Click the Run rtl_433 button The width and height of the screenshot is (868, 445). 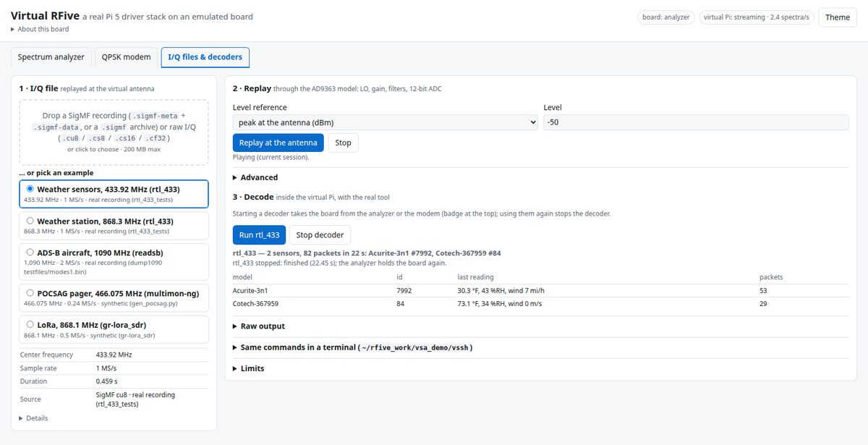pos(259,234)
